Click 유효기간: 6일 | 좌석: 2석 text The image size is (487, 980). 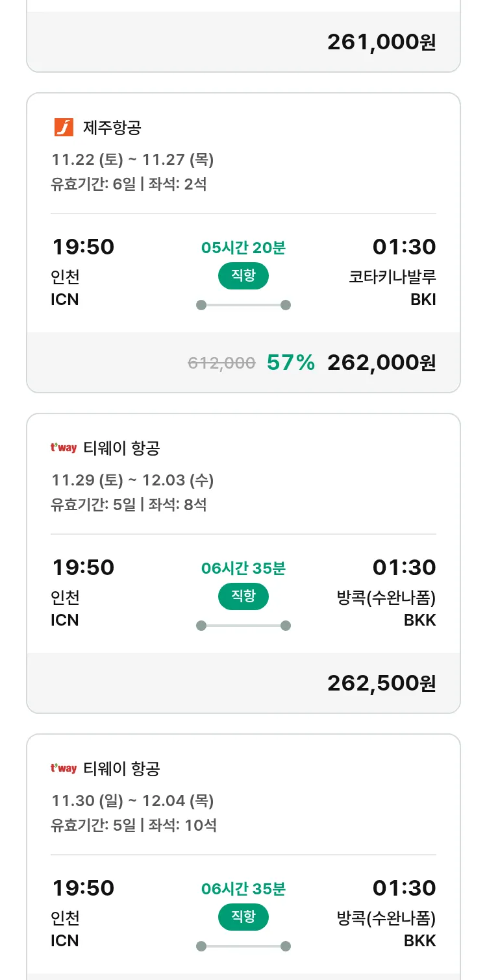click(x=129, y=184)
